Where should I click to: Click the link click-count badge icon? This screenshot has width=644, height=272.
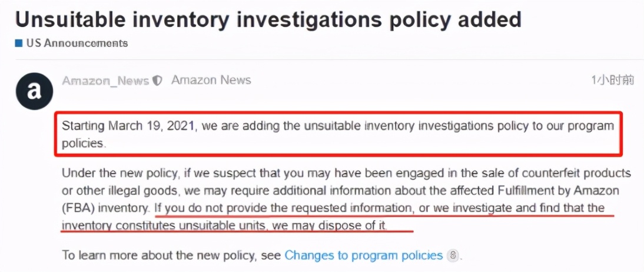(x=452, y=255)
